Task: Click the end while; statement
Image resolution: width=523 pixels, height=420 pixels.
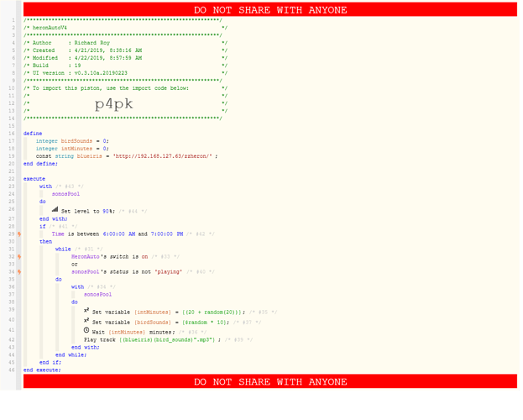Action: coord(71,354)
